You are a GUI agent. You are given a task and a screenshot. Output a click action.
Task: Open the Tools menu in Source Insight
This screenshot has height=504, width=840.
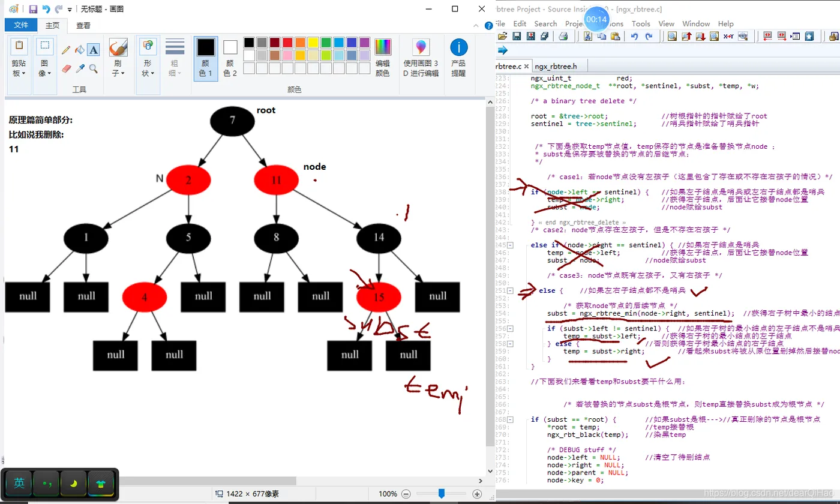tap(641, 23)
